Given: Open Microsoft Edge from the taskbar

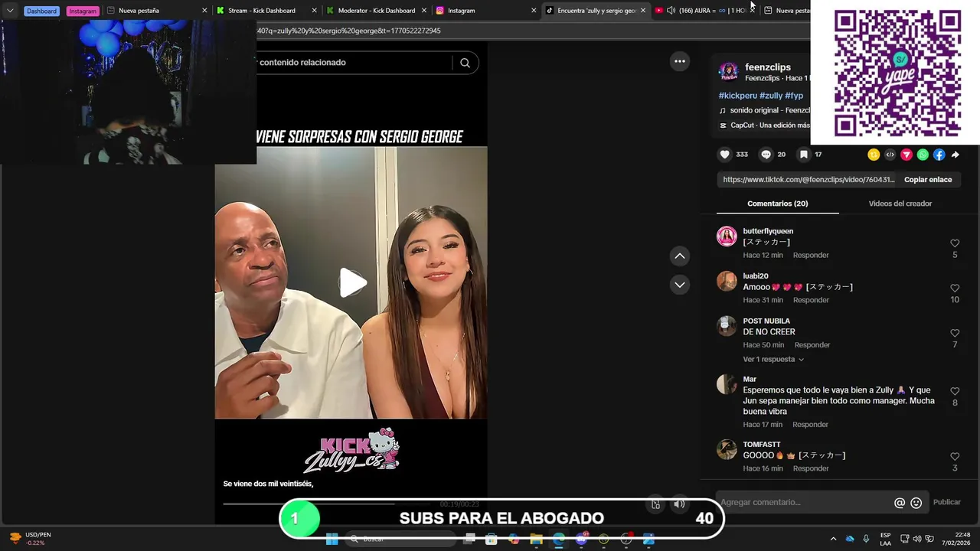Looking at the screenshot, I should click(559, 539).
